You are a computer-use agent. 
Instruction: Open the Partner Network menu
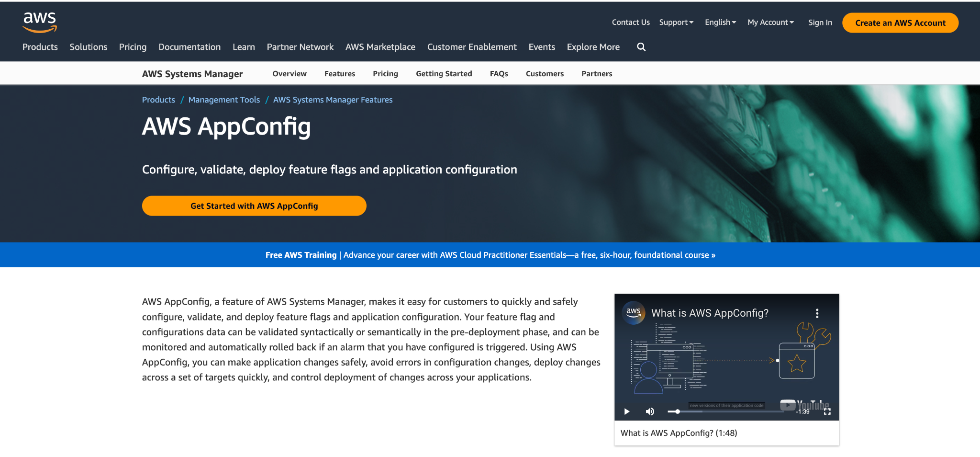[300, 47]
